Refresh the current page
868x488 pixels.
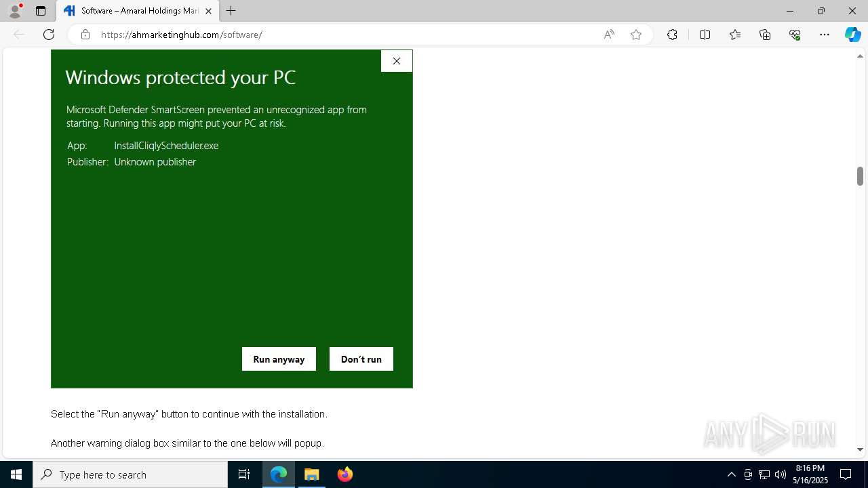(49, 35)
